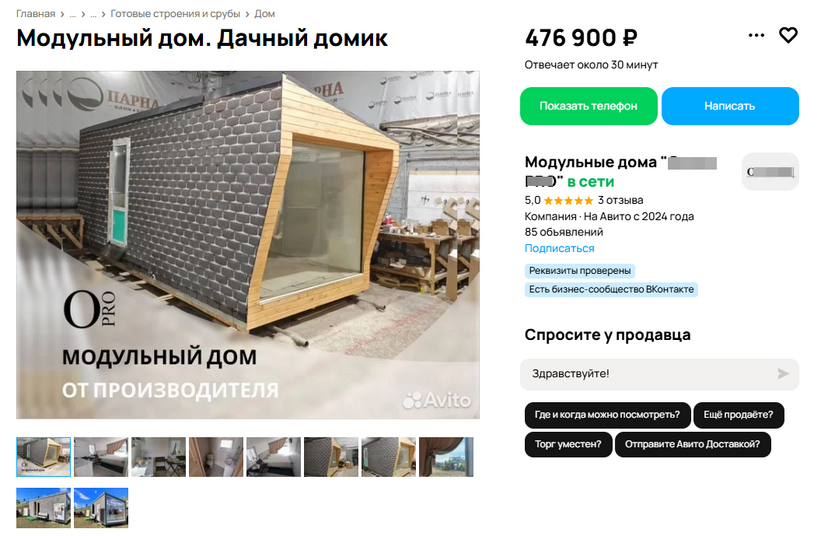Image resolution: width=821 pixels, height=536 pixels.
Task: Open the last outdoor house thumbnail
Action: tap(101, 508)
